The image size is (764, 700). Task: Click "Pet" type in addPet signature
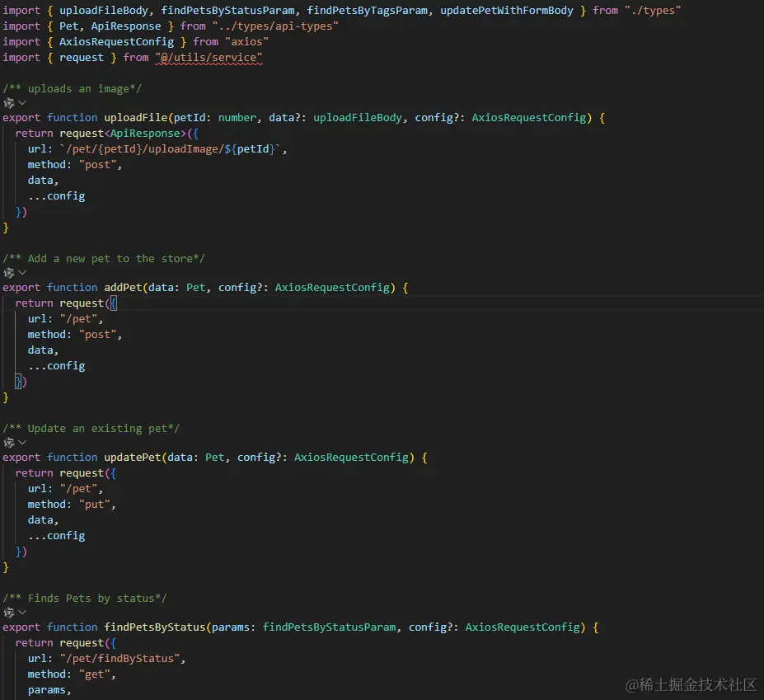pos(196,288)
